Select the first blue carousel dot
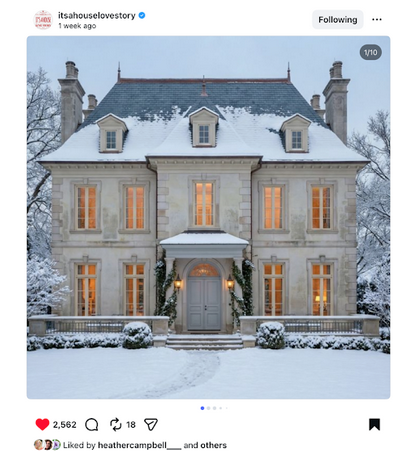Viewport: 405px width, 451px height. coord(202,408)
